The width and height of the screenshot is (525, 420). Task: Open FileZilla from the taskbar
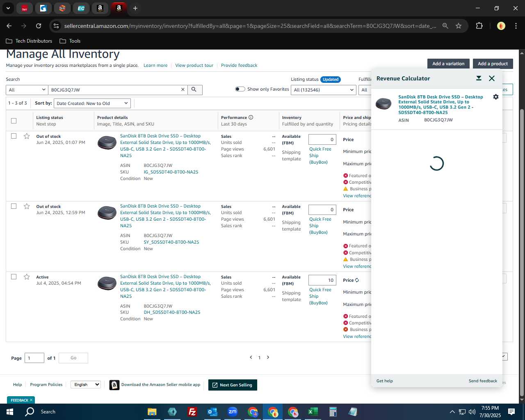point(192,412)
